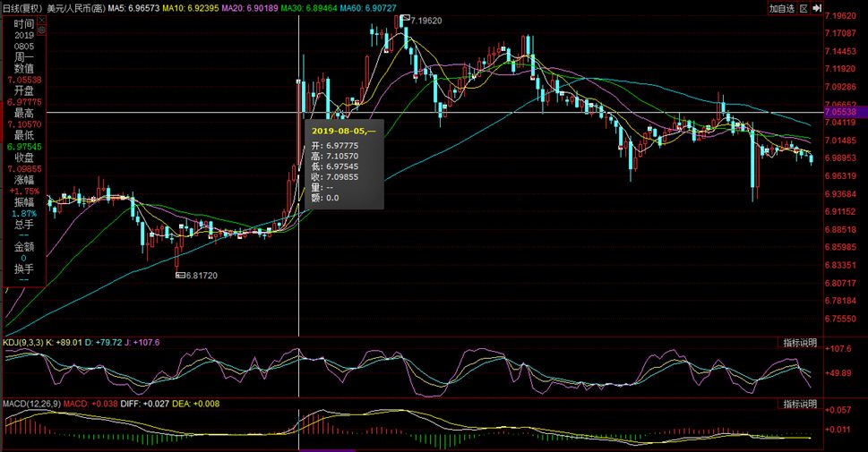This screenshot has width=868, height=452.
Task: Open 指标说明 for the KDJ indicator
Action: (x=799, y=343)
